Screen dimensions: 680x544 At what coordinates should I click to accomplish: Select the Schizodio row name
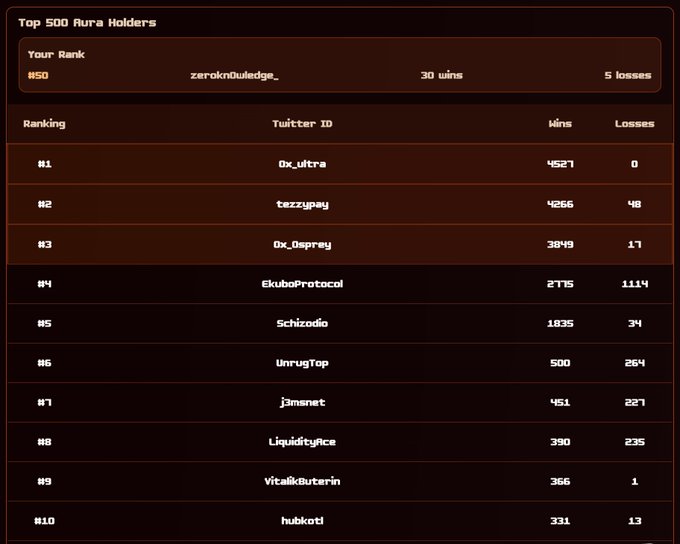302,323
